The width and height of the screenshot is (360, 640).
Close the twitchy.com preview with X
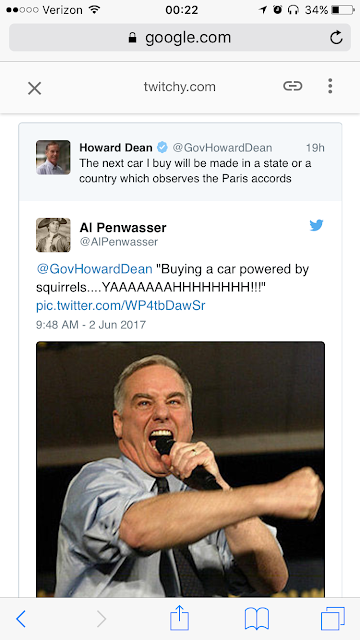tap(35, 88)
